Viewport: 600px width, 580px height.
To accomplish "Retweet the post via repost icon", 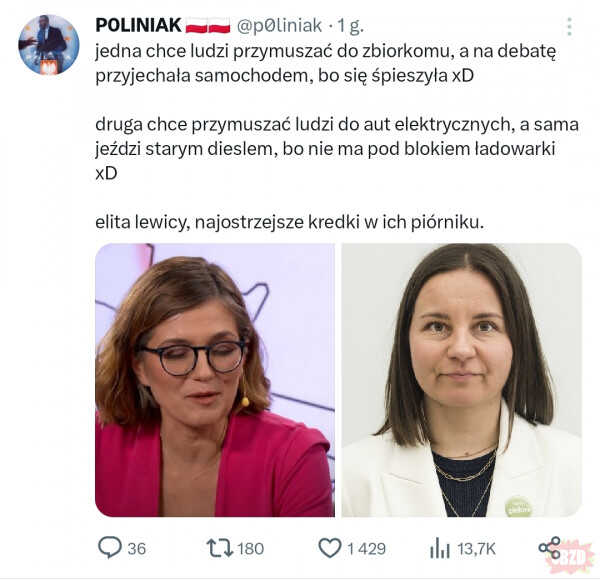I will 220,548.
